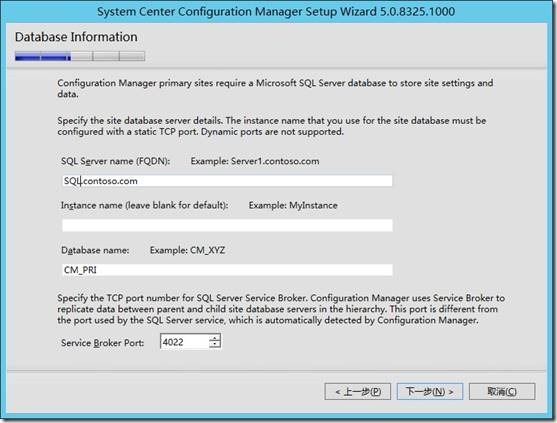Go back with the 上一步(P) button
557x423 pixels.
tap(358, 391)
